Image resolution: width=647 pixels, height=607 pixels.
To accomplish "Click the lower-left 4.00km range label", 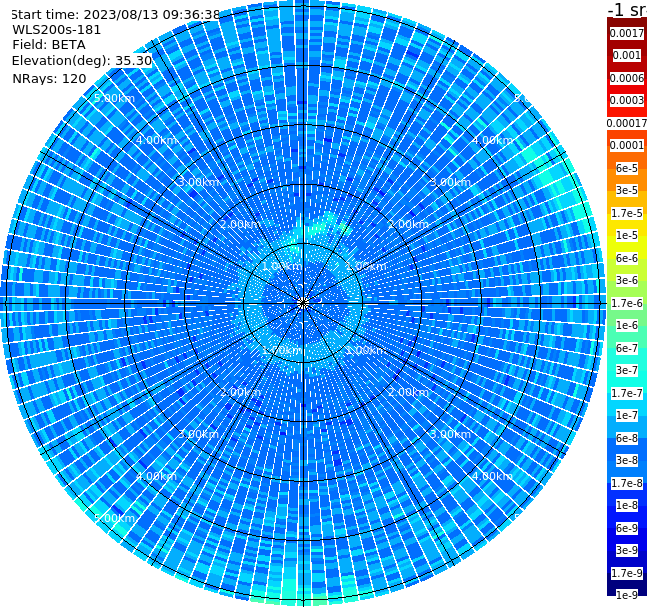I will point(156,476).
